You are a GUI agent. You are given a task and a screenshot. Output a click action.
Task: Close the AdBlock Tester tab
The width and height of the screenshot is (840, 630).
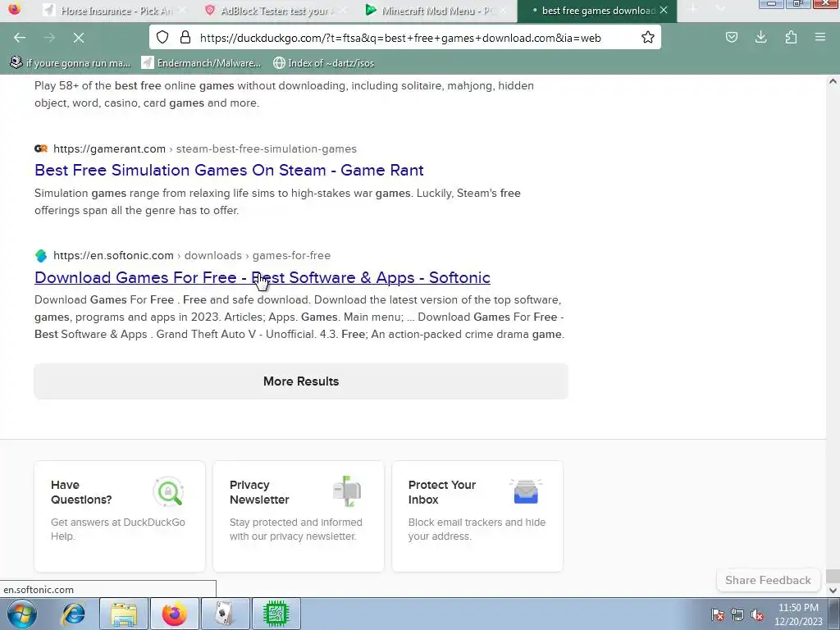coord(343,10)
